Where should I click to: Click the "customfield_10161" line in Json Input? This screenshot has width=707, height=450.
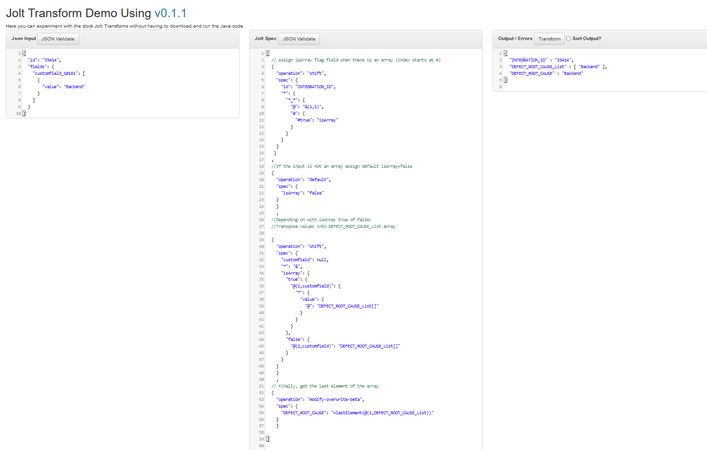(x=58, y=73)
